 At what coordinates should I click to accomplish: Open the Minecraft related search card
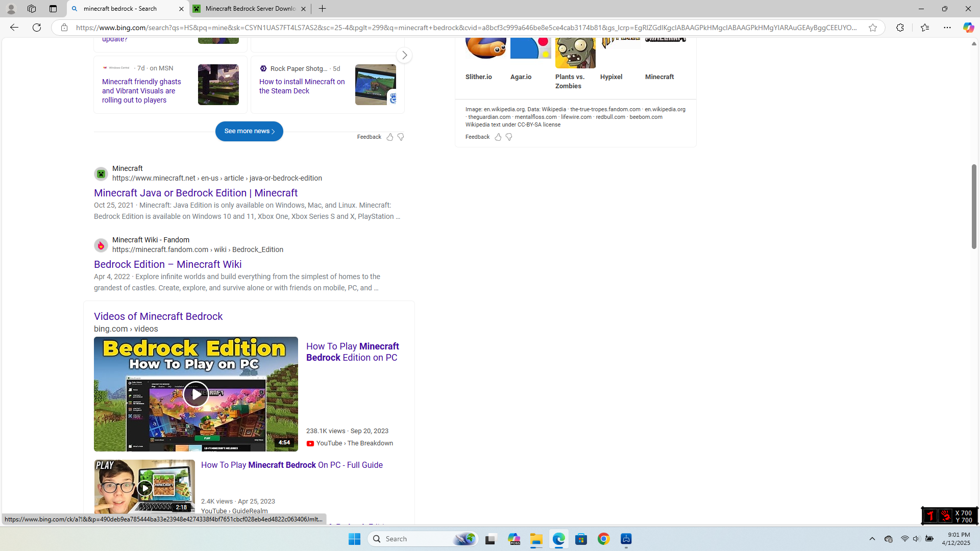click(x=659, y=77)
